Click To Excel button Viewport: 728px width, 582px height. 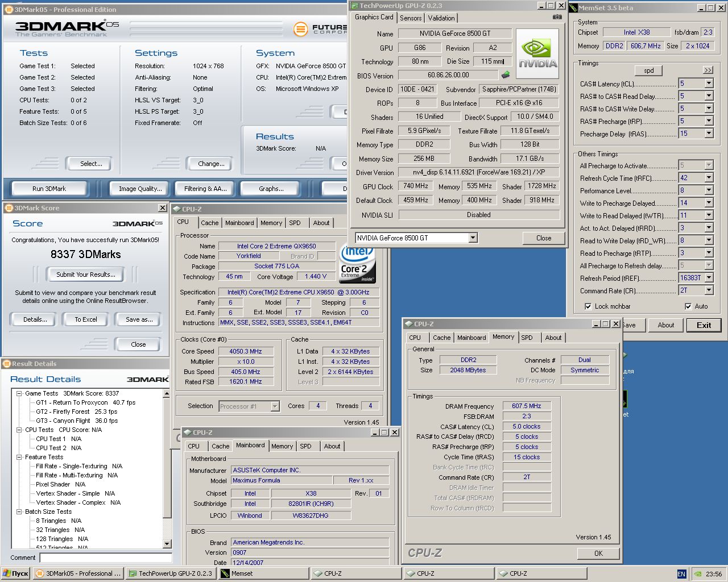86,319
